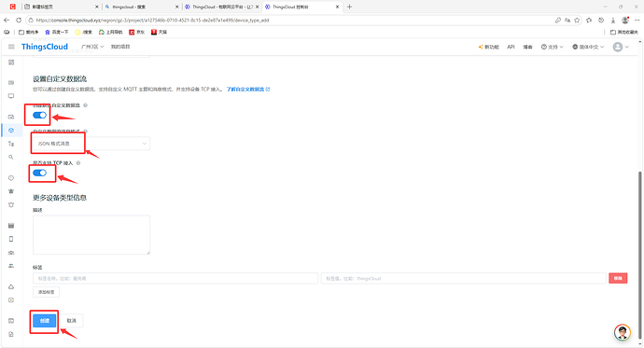Viewport: 644px width, 348px height.
Task: Open the browser favorites list icon
Action: pyautogui.click(x=589, y=21)
